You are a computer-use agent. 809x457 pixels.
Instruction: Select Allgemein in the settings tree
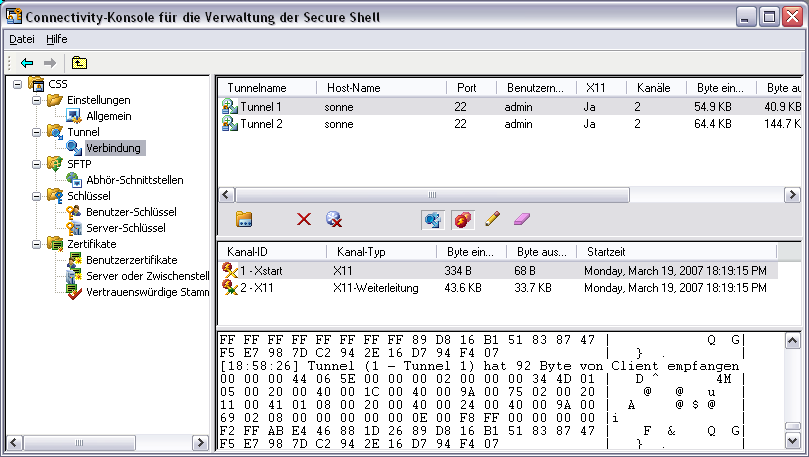[x=108, y=116]
